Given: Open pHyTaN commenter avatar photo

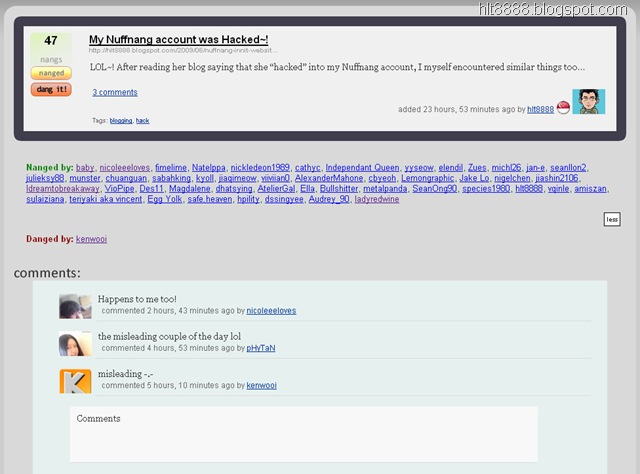Looking at the screenshot, I should pyautogui.click(x=75, y=344).
